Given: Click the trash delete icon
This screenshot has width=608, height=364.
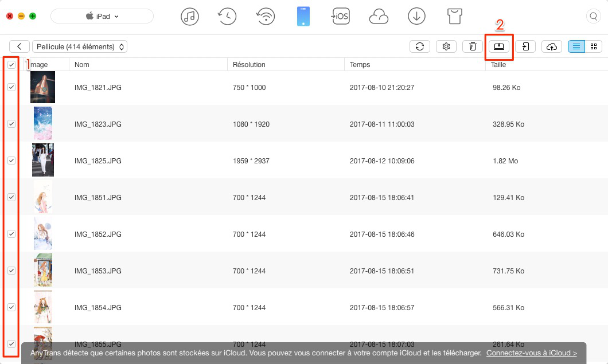Looking at the screenshot, I should pos(472,46).
